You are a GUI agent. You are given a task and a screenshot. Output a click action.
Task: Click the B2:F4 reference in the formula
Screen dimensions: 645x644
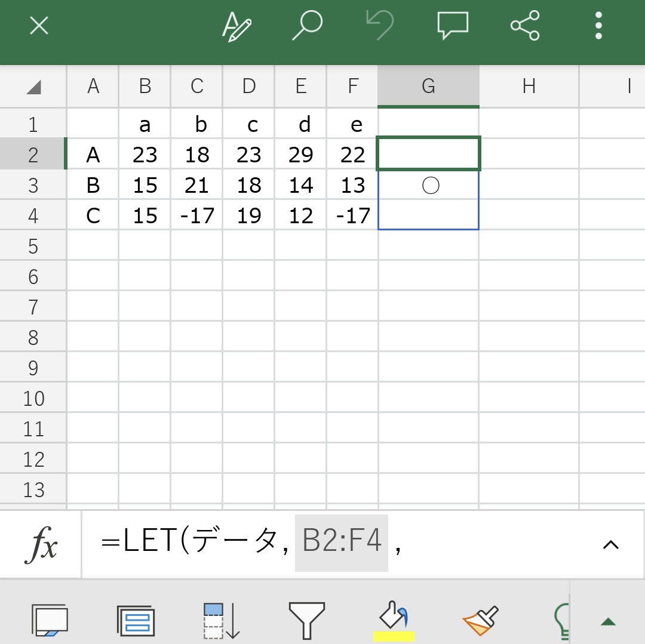(342, 542)
